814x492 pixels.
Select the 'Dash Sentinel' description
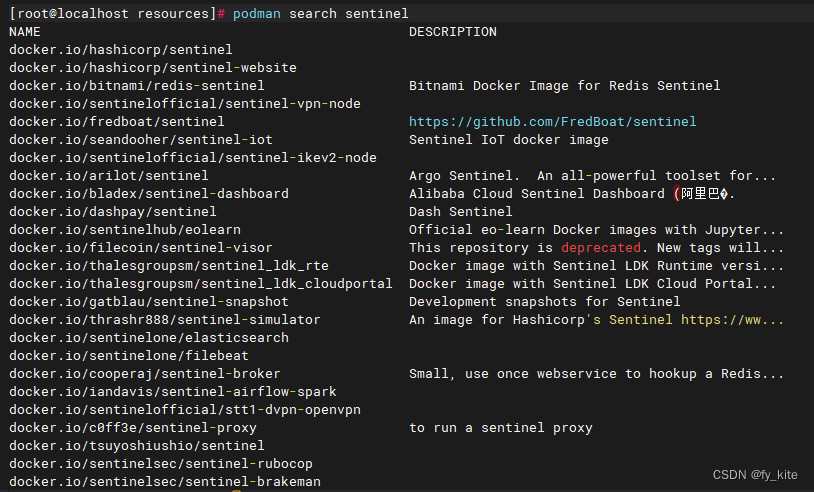460,212
